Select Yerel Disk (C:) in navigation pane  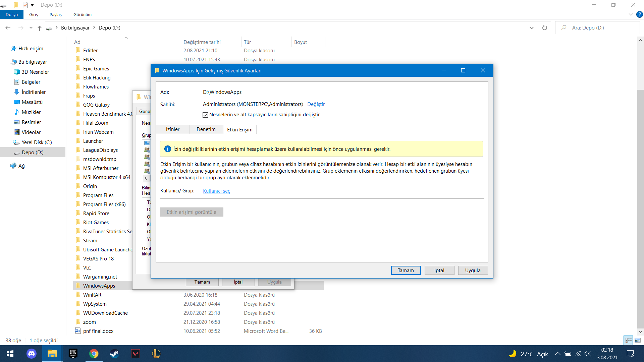tap(37, 142)
